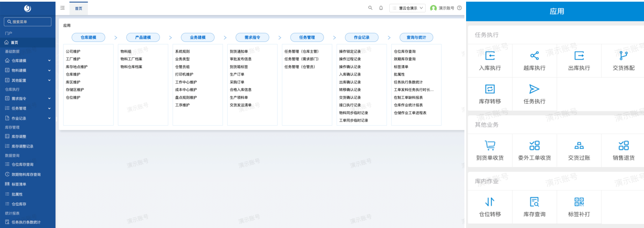
Task: Open the 在制工单缺料报表 link
Action: [x=408, y=97]
